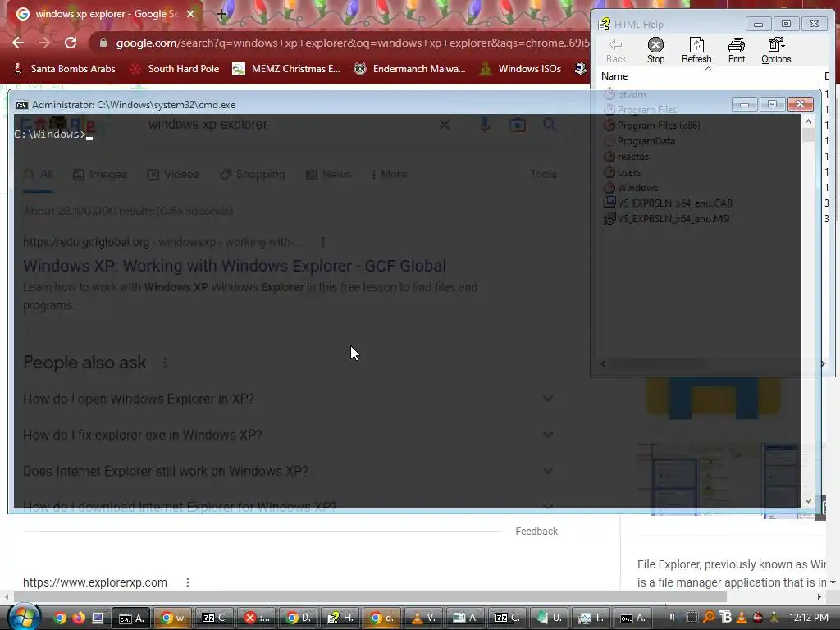The image size is (840, 630).
Task: Open the explorerxp.com search result link
Action: pyautogui.click(x=95, y=582)
